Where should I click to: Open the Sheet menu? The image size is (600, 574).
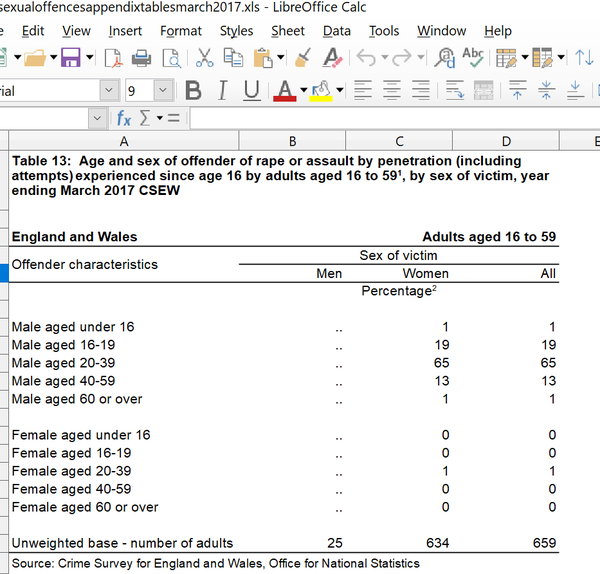click(x=288, y=31)
